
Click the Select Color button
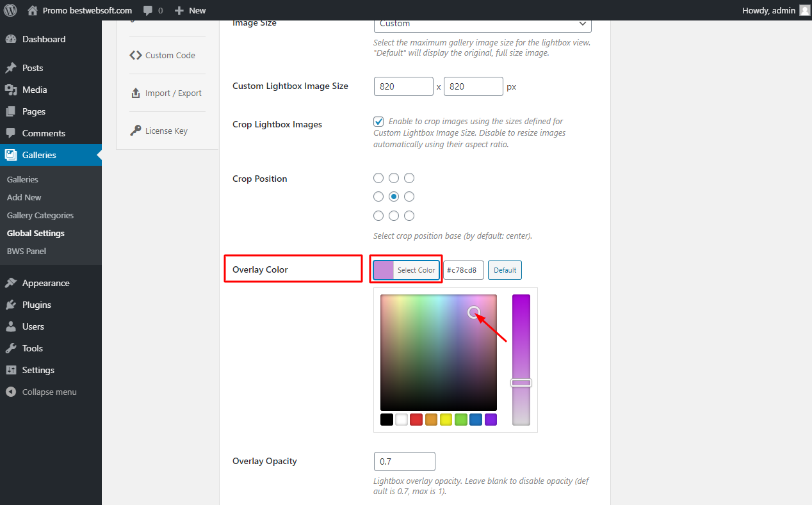pyautogui.click(x=407, y=270)
